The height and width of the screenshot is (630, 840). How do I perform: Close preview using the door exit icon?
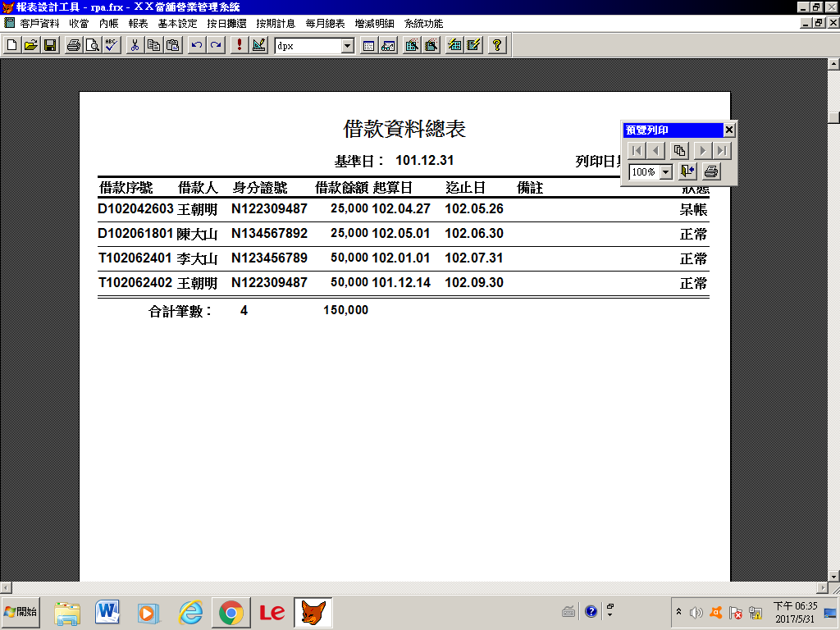pos(687,171)
